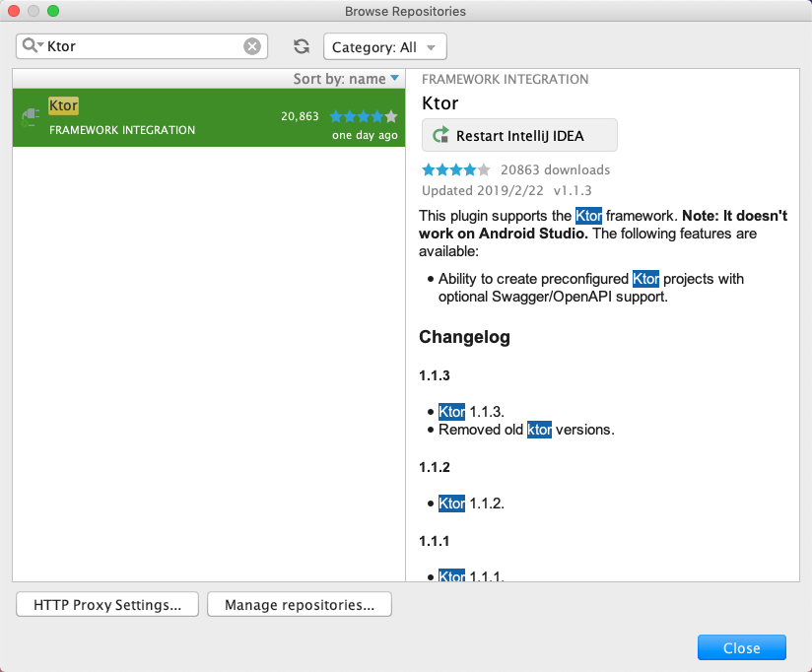This screenshot has height=672, width=812.
Task: Click the Ktor plugin plug icon
Action: (30, 117)
